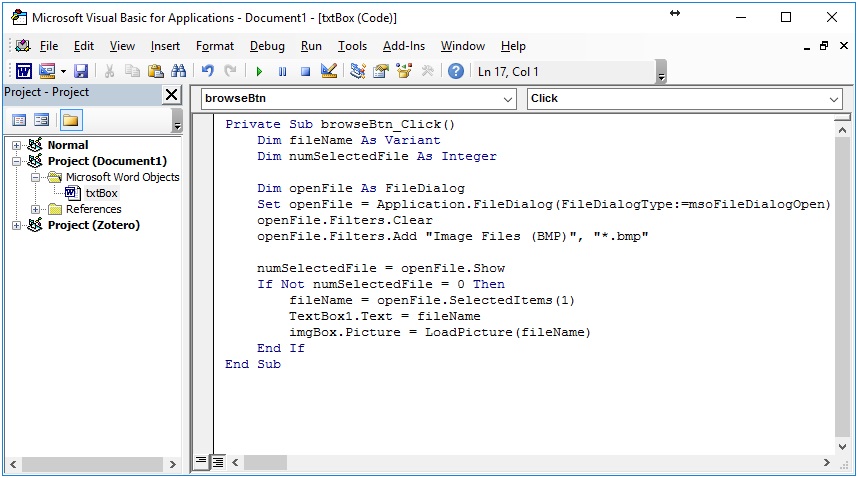The height and width of the screenshot is (478, 858).
Task: Click the Reset stop icon
Action: point(305,72)
